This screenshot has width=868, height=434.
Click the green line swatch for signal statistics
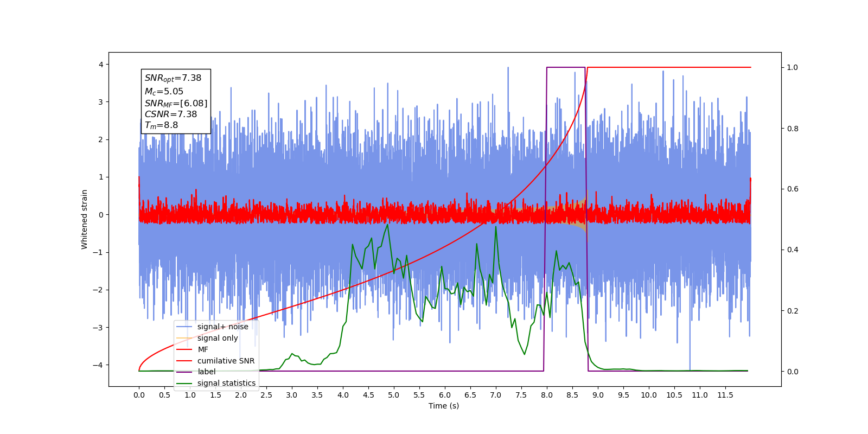click(184, 383)
